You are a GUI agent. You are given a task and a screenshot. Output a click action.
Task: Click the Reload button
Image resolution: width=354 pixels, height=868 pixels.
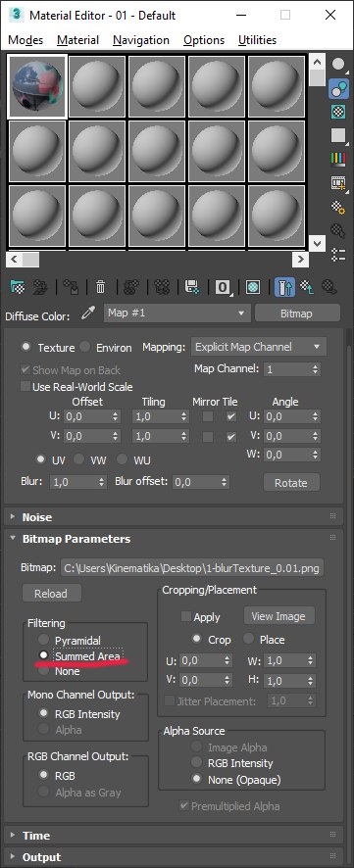[51, 594]
